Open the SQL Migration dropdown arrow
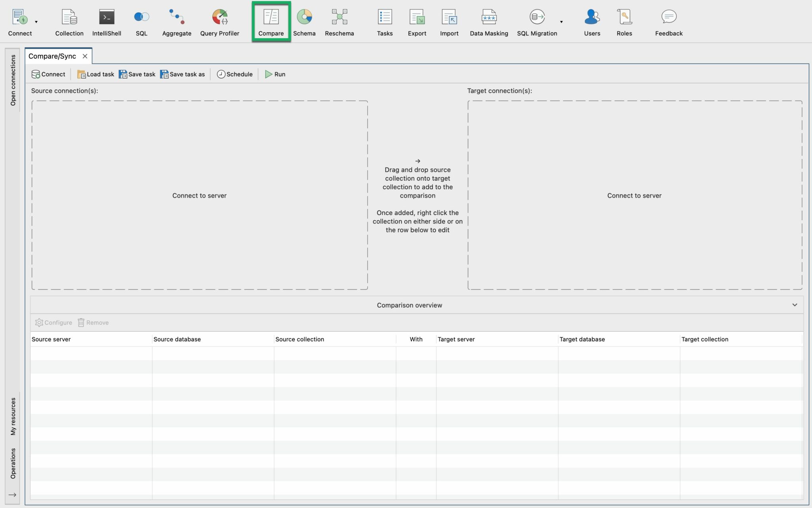The width and height of the screenshot is (812, 508). [561, 23]
